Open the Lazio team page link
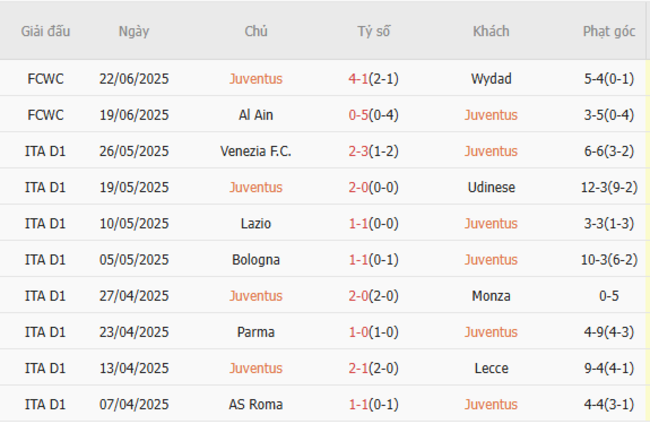The width and height of the screenshot is (650, 424). point(256,223)
